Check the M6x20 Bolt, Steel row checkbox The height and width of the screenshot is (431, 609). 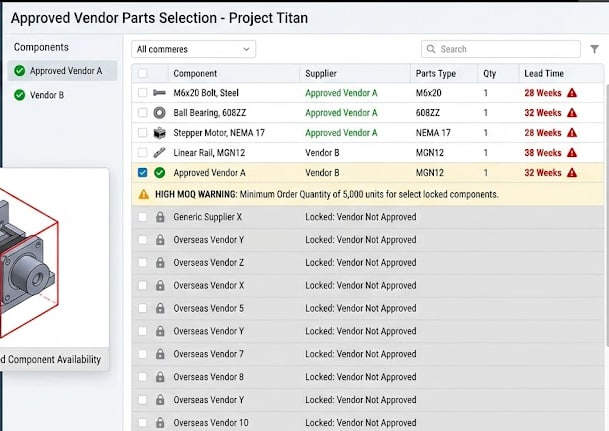[x=143, y=93]
